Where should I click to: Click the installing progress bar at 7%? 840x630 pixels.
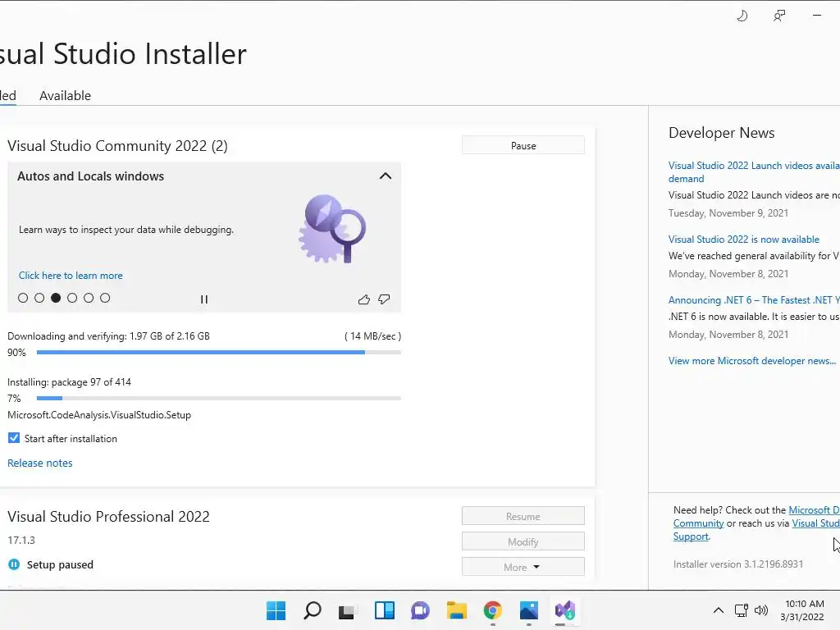click(218, 398)
